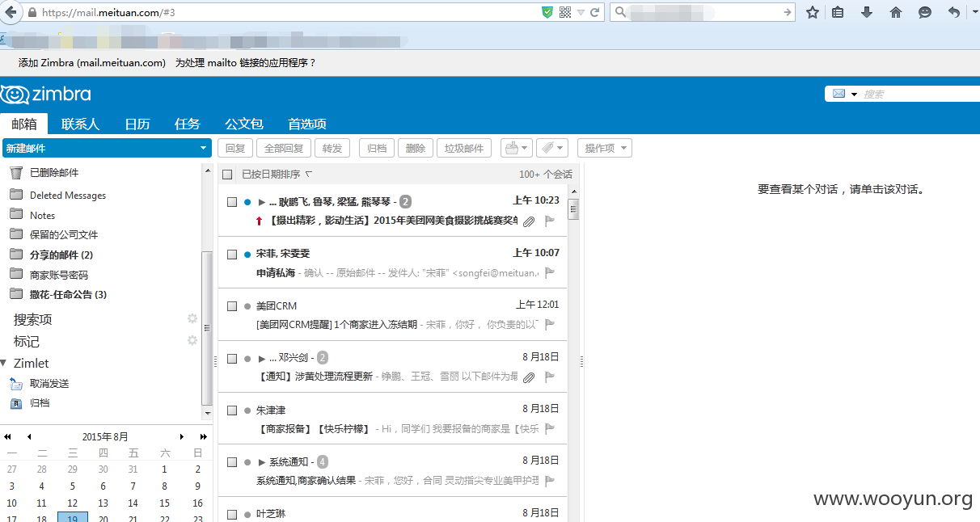Open the browser downloads arrow icon
980x522 pixels.
coord(867,12)
